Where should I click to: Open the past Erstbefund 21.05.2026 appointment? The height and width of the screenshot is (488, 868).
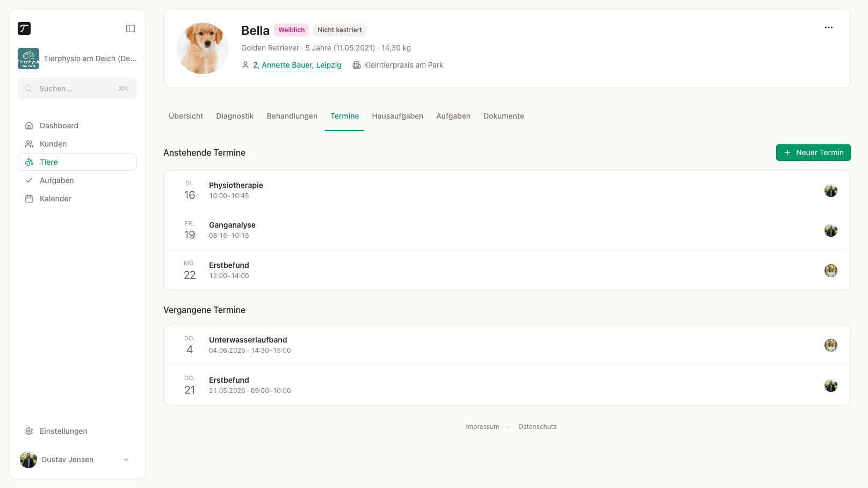[x=507, y=385]
